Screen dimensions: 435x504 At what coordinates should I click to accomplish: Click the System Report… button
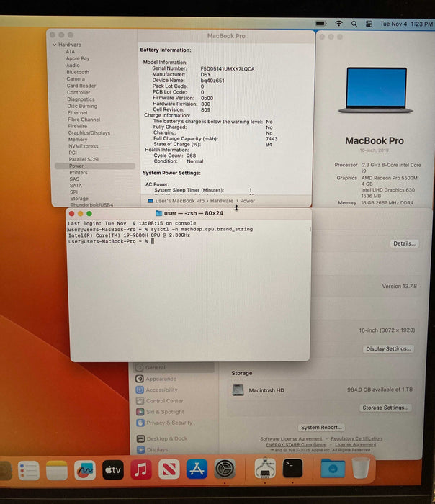[321, 427]
